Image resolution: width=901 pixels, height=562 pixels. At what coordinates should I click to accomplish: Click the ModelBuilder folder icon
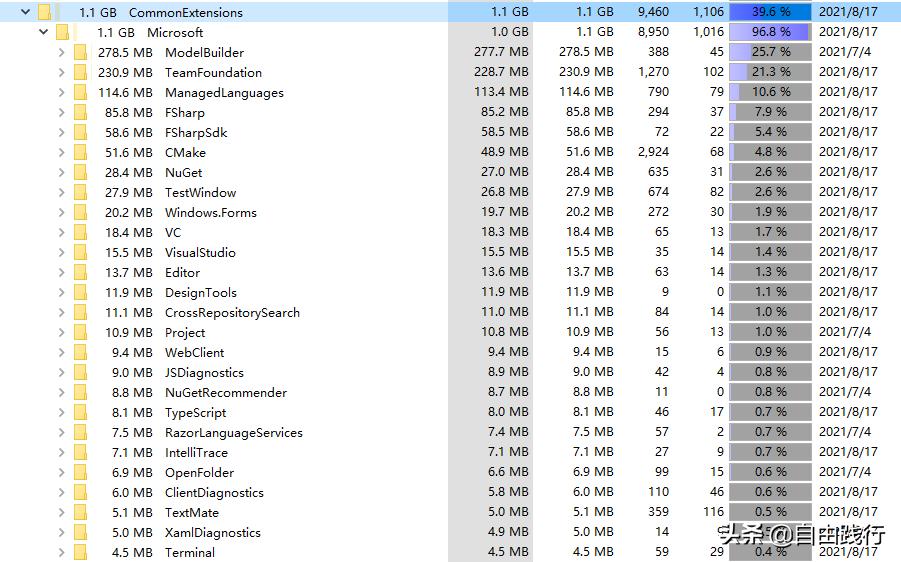pyautogui.click(x=80, y=52)
